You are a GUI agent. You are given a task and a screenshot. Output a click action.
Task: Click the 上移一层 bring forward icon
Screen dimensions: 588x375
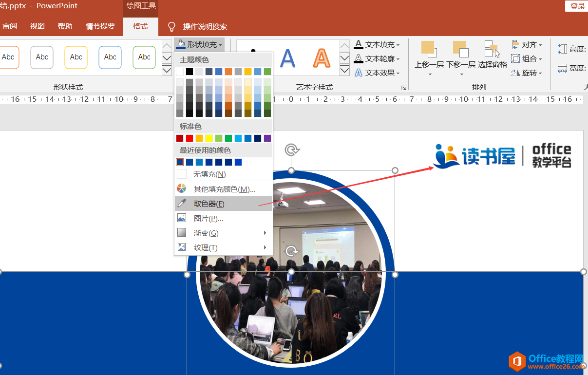[429, 49]
